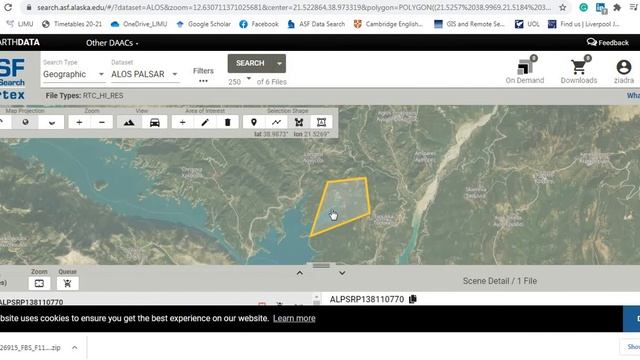Viewport: 640px width, 360px height.
Task: Zoom in with the map plus button
Action: 79,122
